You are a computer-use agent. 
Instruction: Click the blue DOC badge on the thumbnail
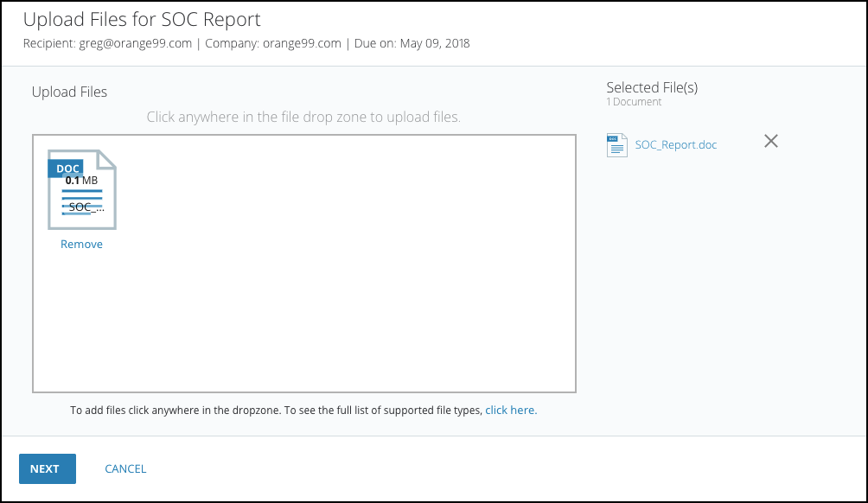coord(67,169)
